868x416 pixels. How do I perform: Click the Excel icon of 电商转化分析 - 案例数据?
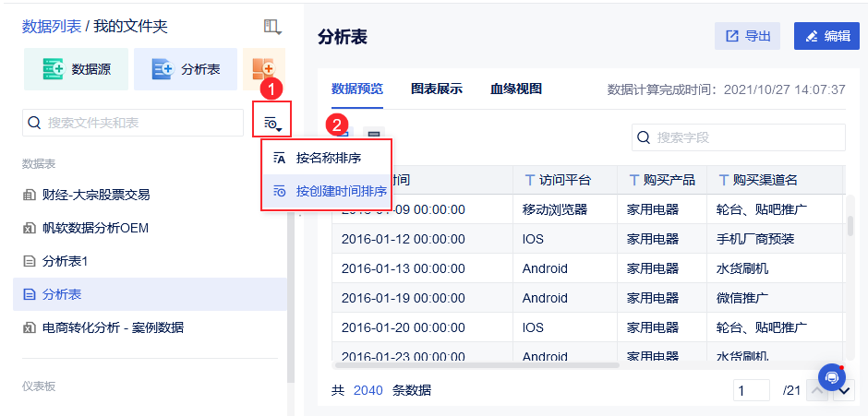pos(29,327)
